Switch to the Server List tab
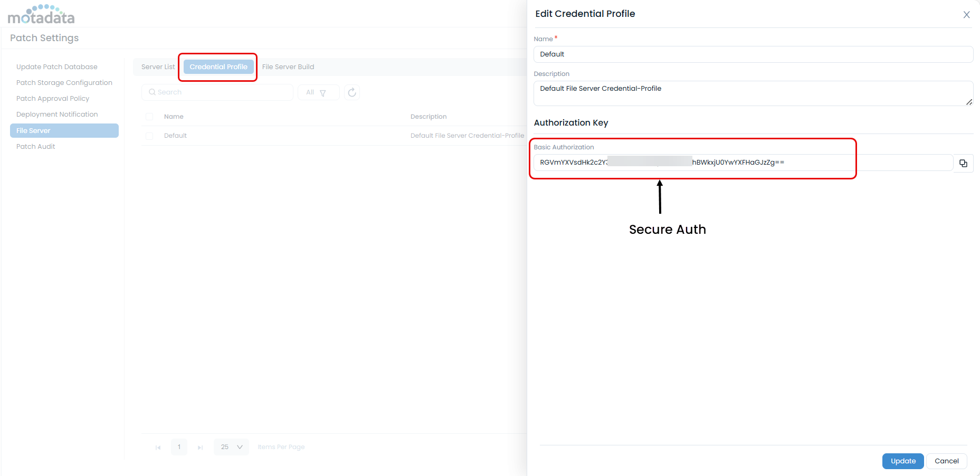The height and width of the screenshot is (476, 980). point(158,67)
